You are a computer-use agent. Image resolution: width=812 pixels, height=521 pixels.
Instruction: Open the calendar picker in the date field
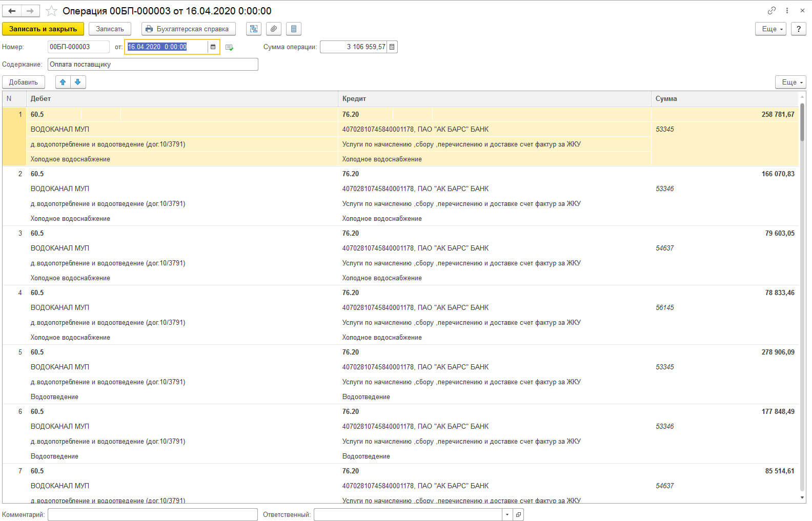(x=213, y=47)
